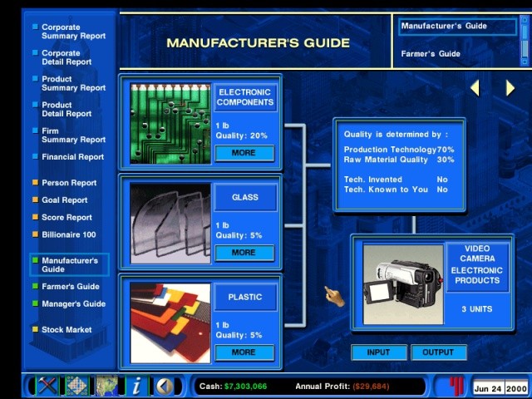This screenshot has width=532, height=399.
Task: Click the Glass product image
Action: coord(170,223)
